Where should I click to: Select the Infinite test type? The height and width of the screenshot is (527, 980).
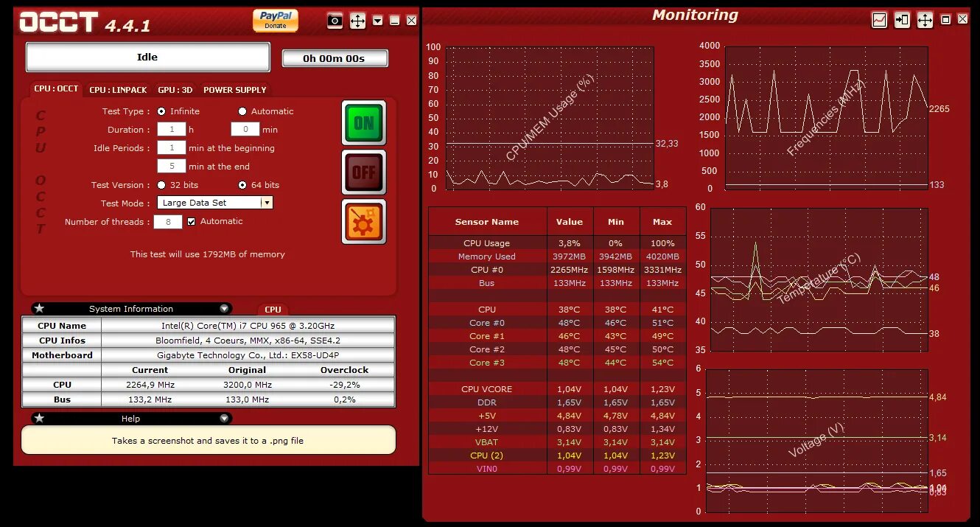(161, 111)
